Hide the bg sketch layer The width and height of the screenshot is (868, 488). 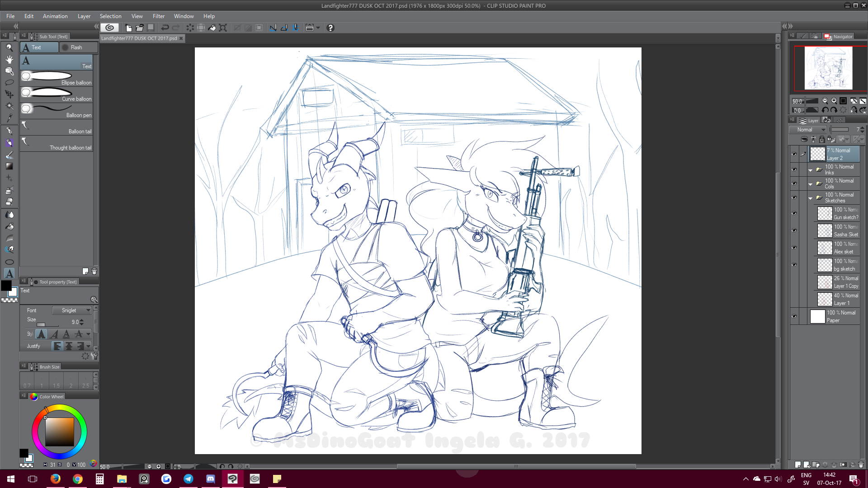click(794, 265)
